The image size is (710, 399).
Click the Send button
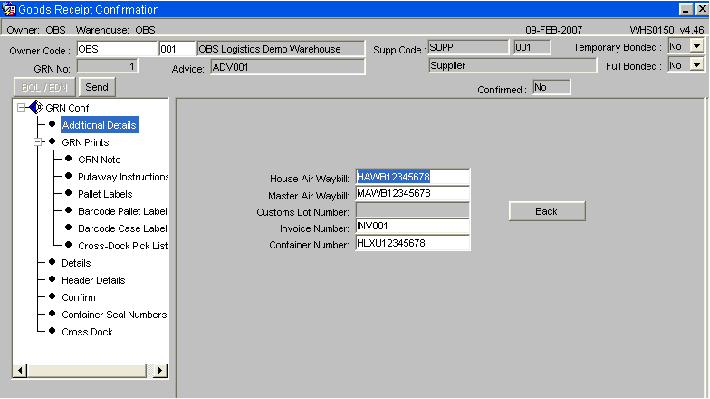[97, 87]
